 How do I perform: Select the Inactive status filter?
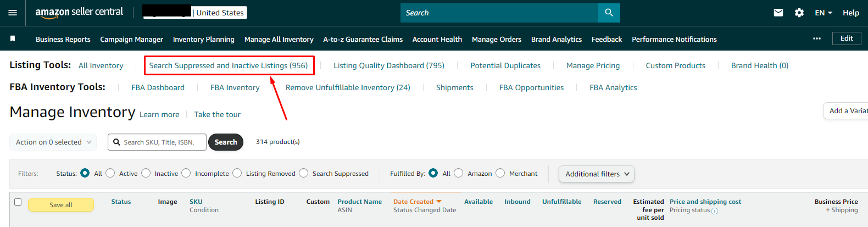146,173
